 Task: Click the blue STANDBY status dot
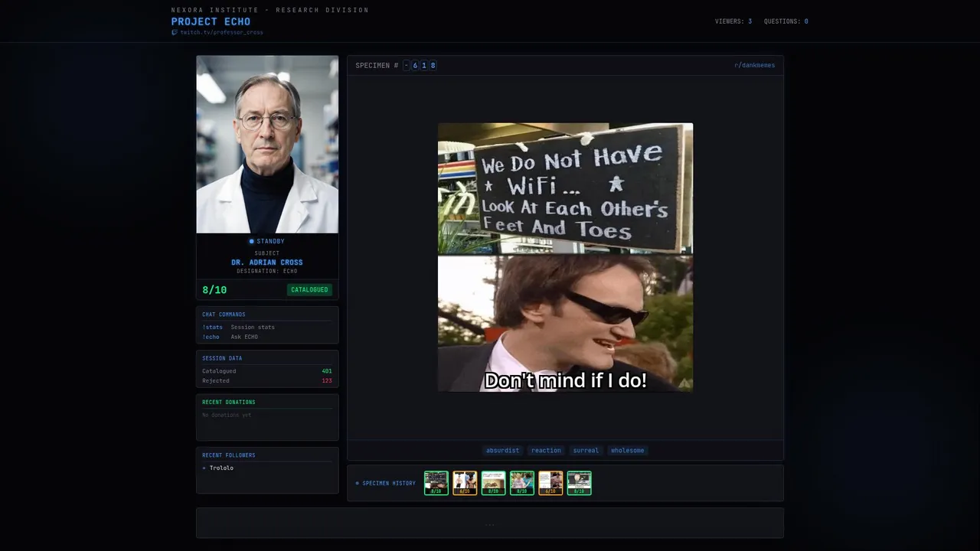pos(251,241)
